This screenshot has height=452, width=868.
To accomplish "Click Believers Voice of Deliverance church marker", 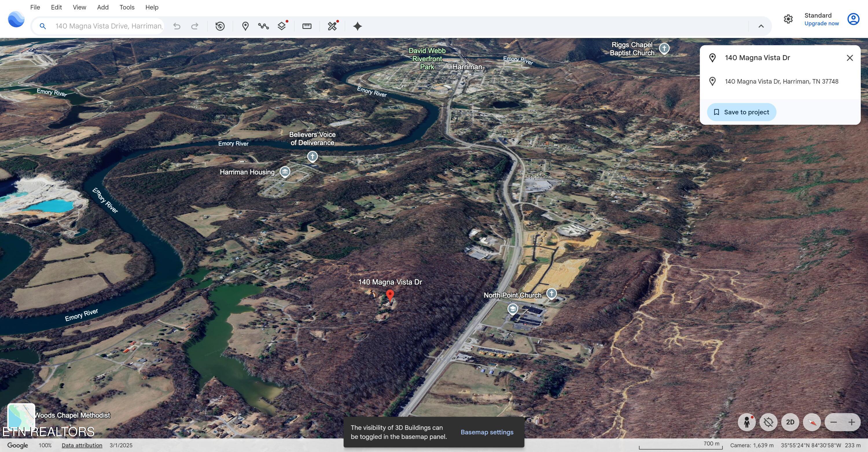I will tap(312, 156).
